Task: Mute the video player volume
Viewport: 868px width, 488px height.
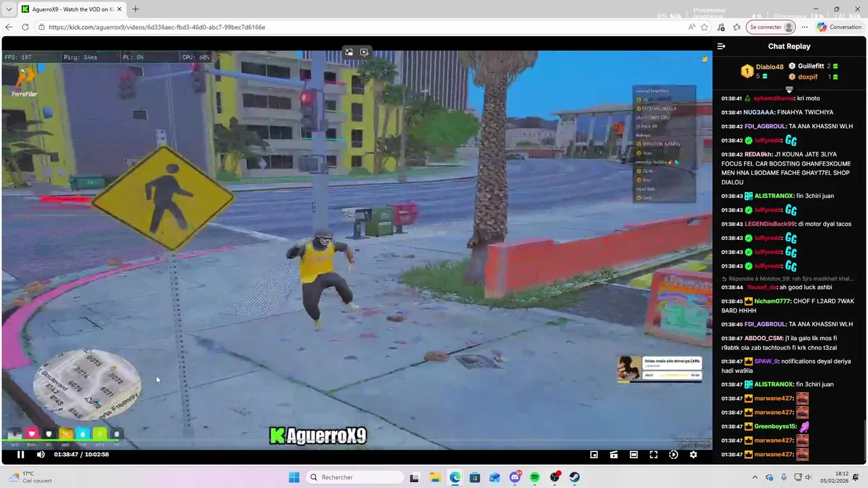Action: point(41,455)
